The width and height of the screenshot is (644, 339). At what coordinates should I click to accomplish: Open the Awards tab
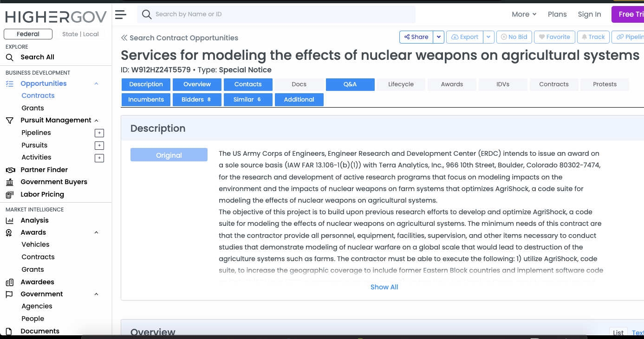tap(452, 84)
